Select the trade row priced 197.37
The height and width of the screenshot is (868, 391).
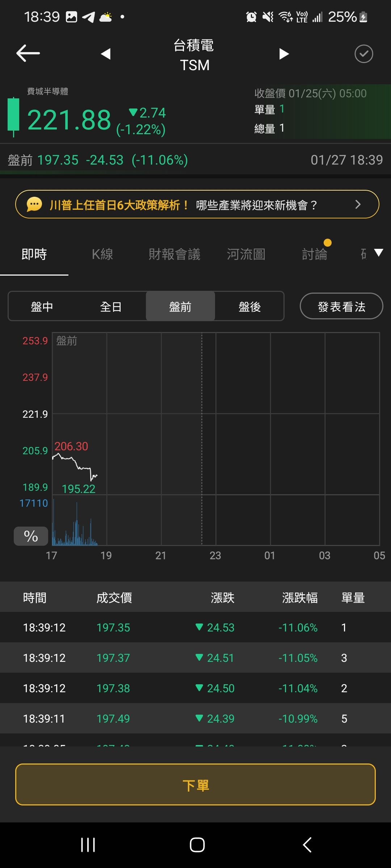(x=195, y=658)
